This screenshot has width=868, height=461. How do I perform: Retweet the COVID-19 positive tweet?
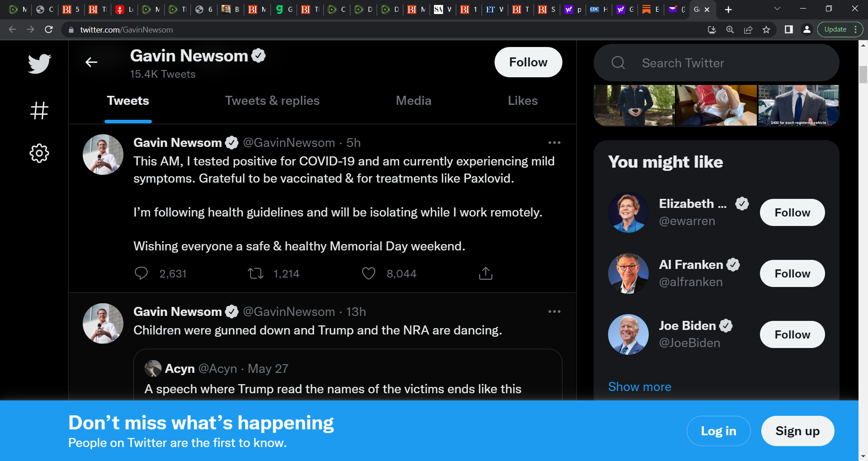(256, 273)
